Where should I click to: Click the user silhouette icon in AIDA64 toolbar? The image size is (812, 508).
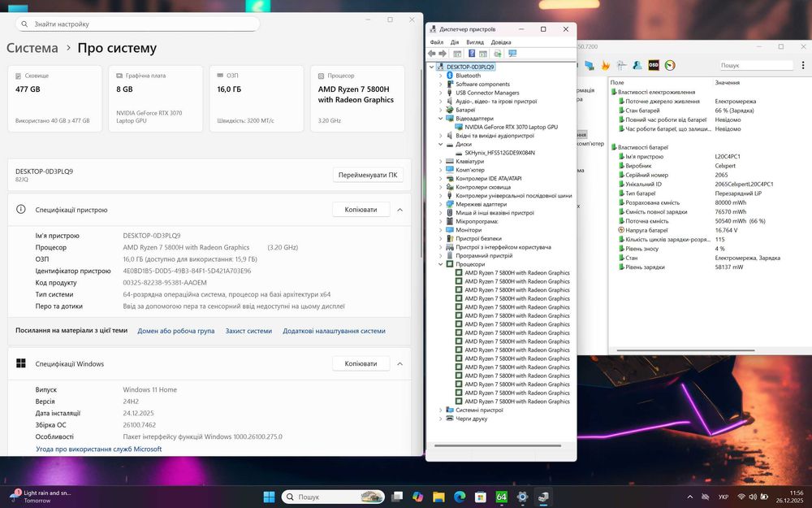click(x=637, y=65)
